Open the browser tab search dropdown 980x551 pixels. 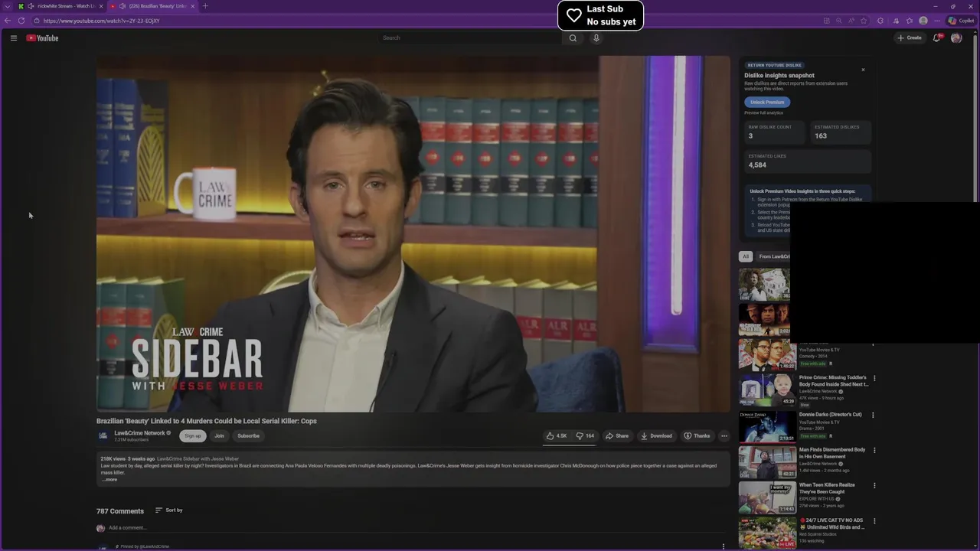coord(8,6)
